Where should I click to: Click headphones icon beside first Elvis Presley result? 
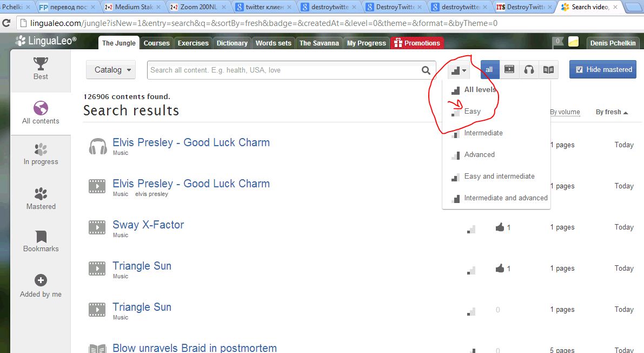pos(98,146)
